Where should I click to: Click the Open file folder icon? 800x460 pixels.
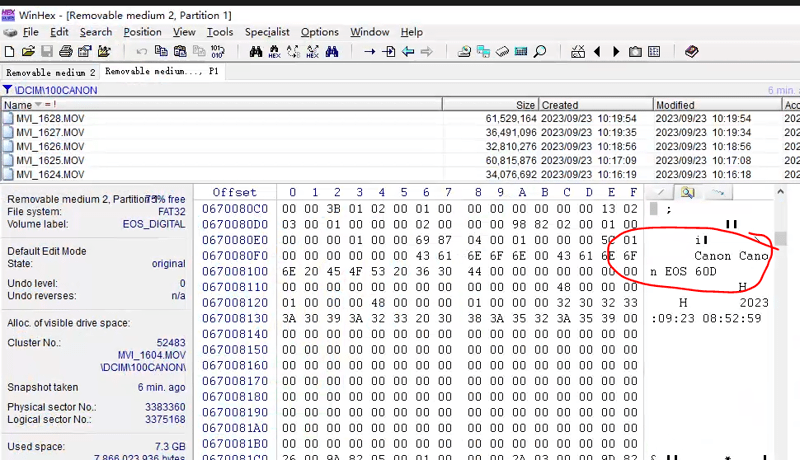pos(28,51)
